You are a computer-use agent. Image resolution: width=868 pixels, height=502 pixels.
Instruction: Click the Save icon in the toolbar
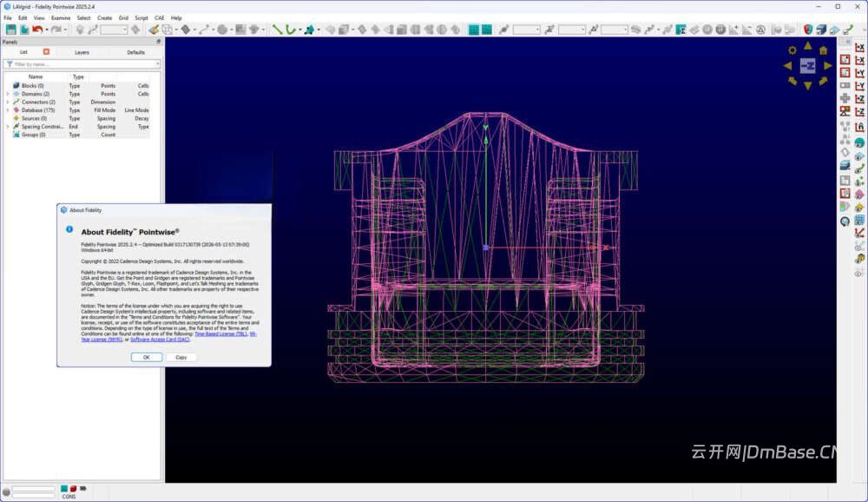11,30
